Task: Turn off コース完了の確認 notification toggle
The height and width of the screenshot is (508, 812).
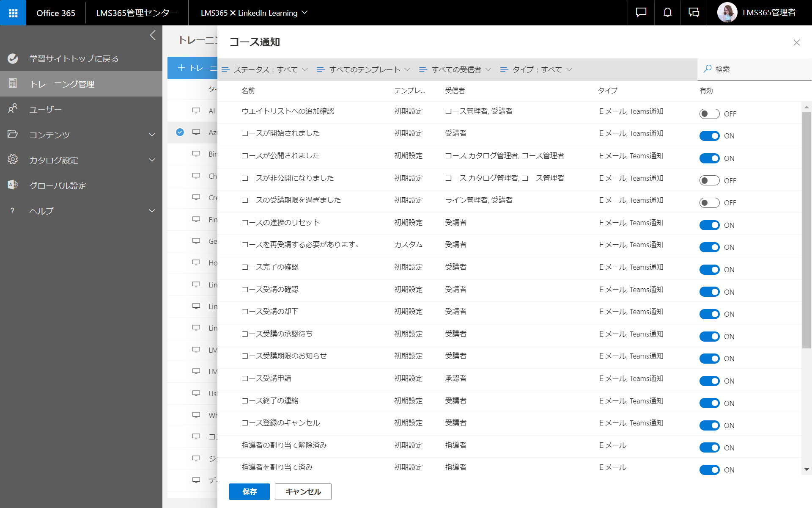Action: 709,270
